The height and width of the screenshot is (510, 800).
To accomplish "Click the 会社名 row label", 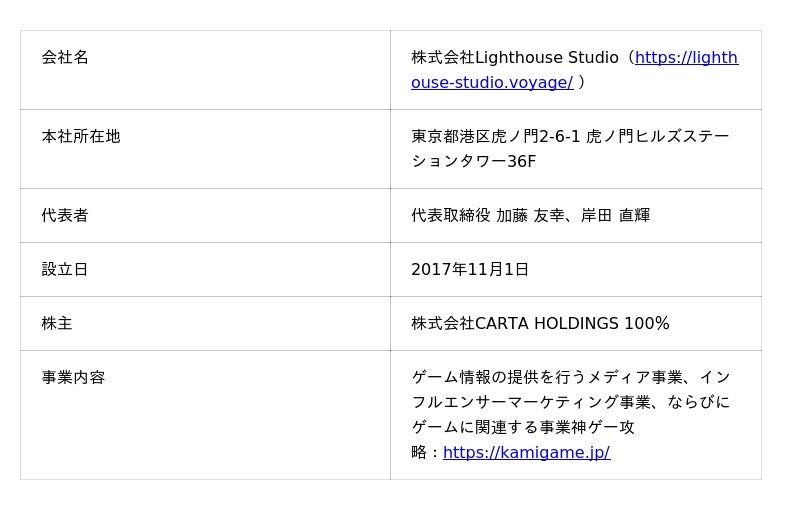I will click(x=65, y=58).
